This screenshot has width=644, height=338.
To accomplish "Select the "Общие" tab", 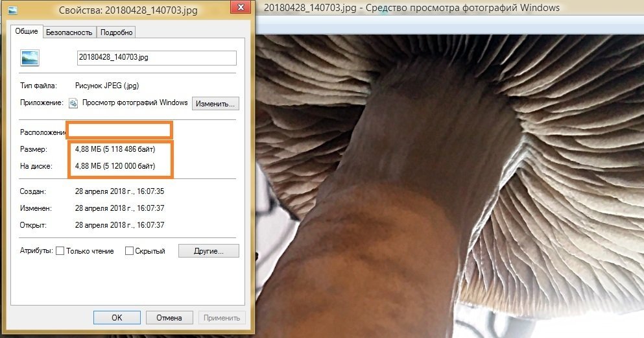I will coord(27,31).
